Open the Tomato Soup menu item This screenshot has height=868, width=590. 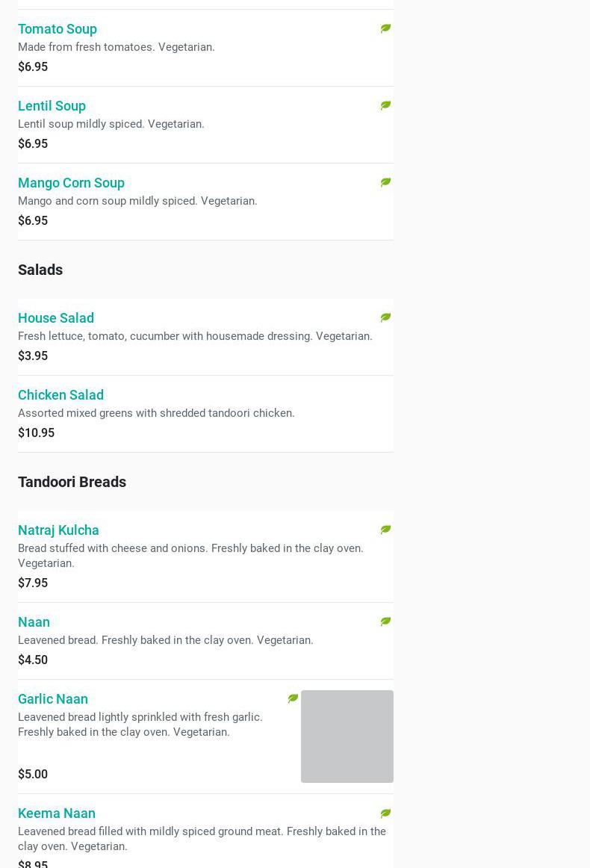pyautogui.click(x=58, y=28)
